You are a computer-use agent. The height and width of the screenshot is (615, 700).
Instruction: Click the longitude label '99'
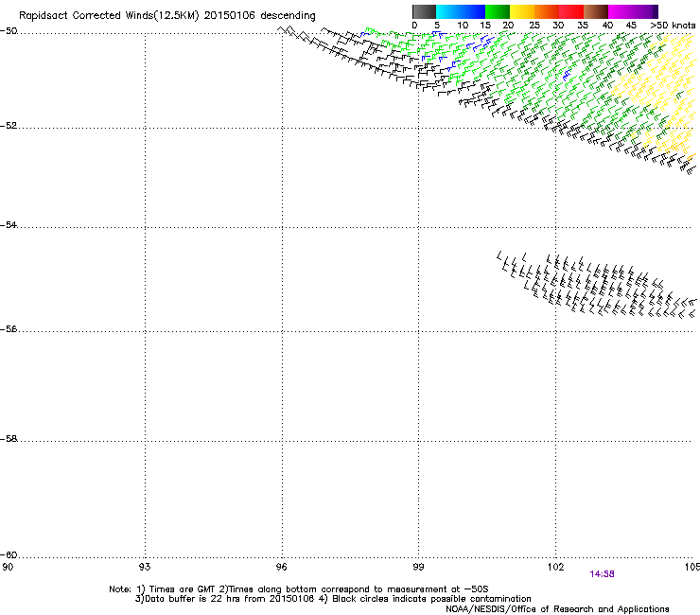tap(418, 567)
